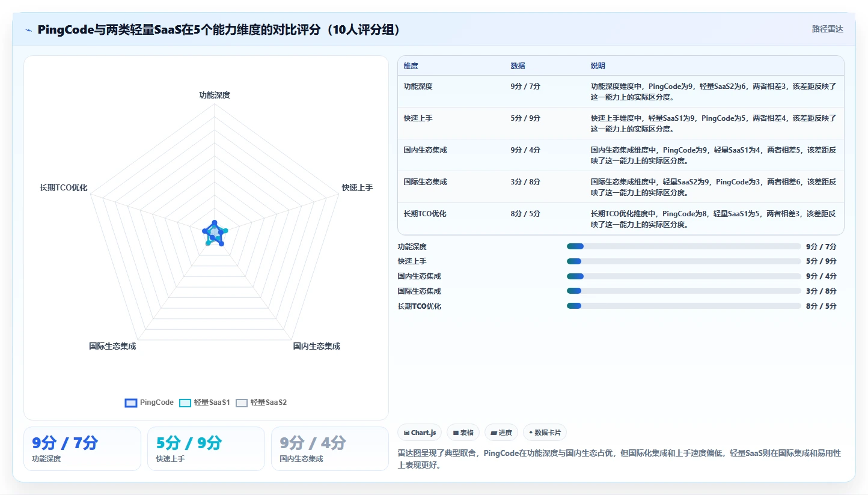
Task: Select the 长期TCO优化 table row cell
Action: [425, 214]
